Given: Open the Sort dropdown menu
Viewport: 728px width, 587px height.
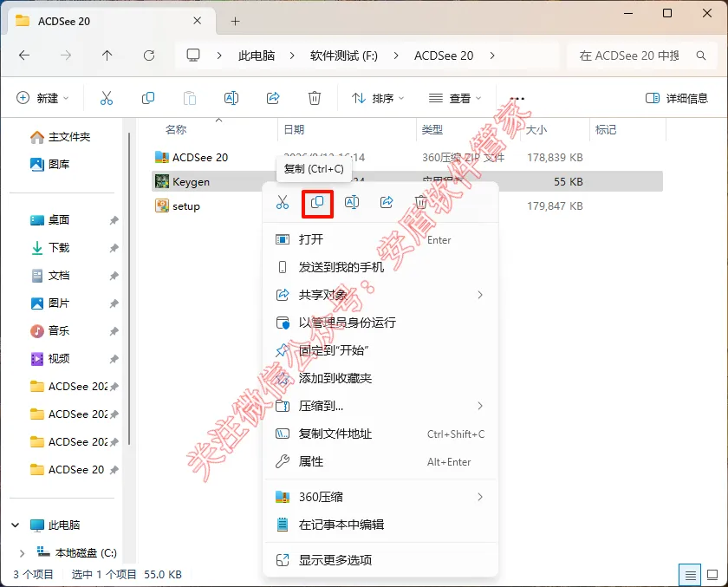Looking at the screenshot, I should [378, 98].
